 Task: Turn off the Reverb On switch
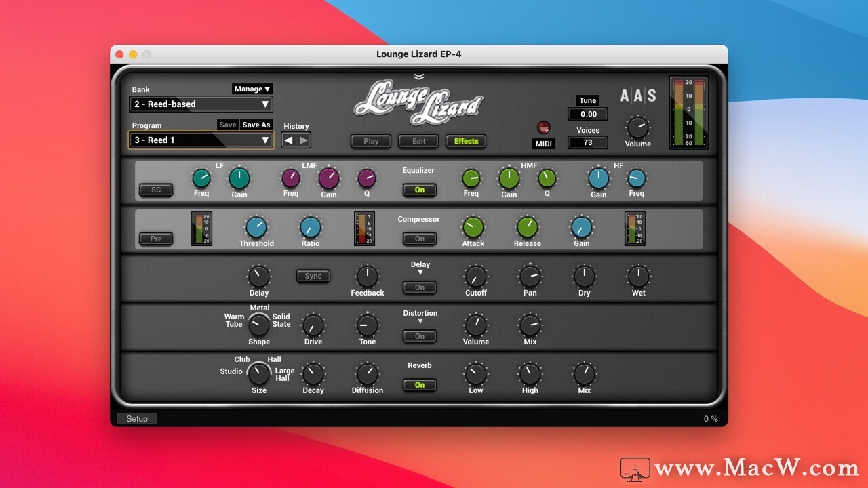point(420,385)
